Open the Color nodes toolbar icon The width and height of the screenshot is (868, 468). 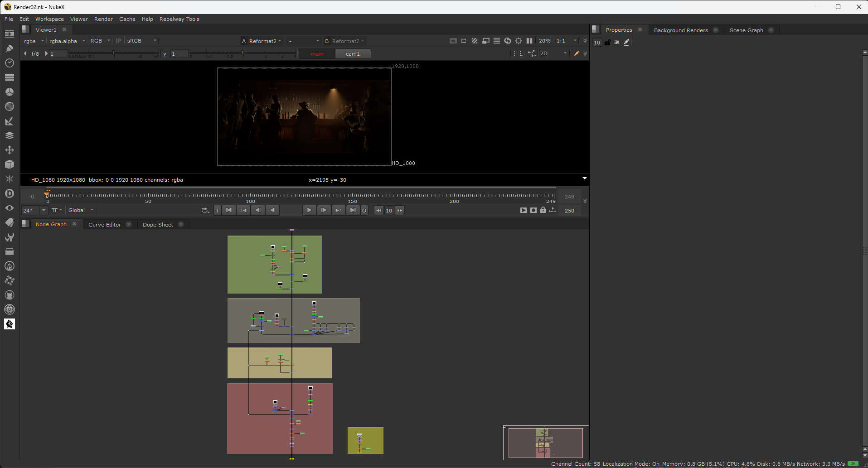click(9, 92)
